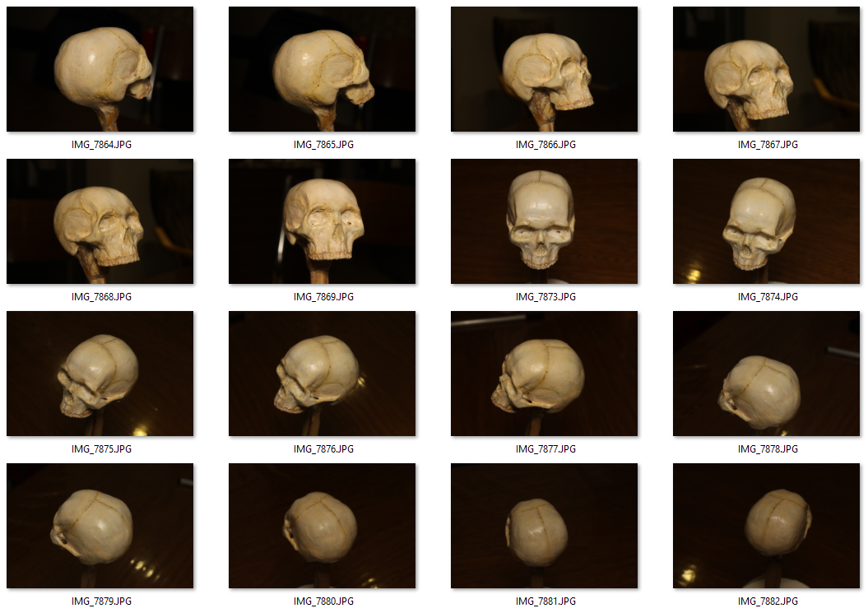Pick the IMG_7878.JPG thumbnail image
The width and height of the screenshot is (868, 613).
(766, 374)
